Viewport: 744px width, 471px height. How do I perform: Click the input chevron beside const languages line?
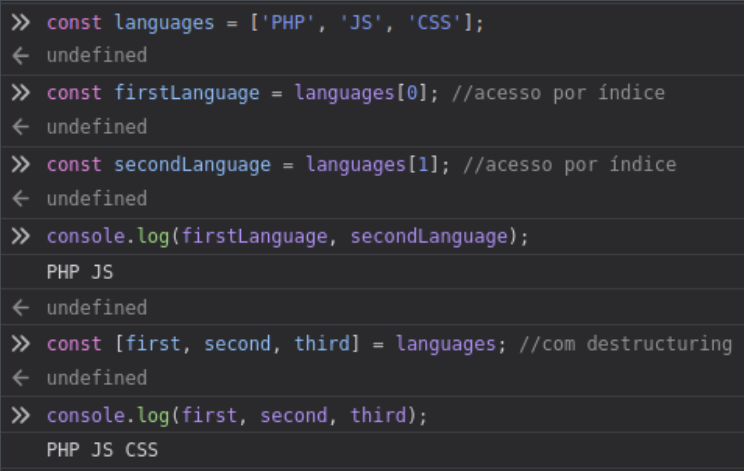(x=21, y=22)
